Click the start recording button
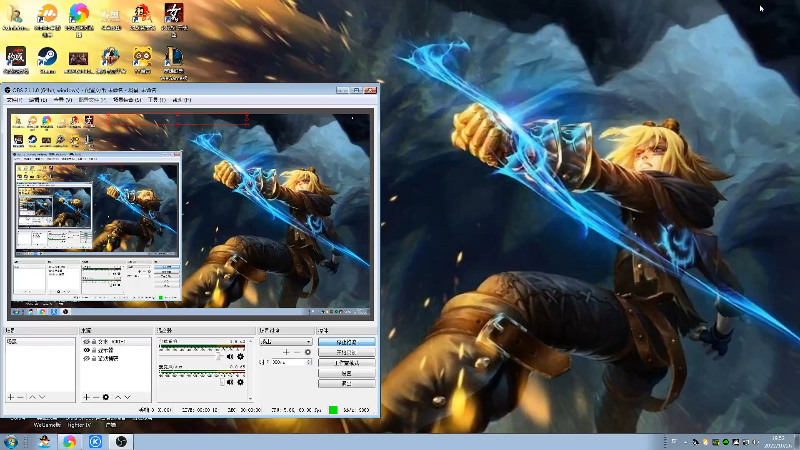This screenshot has height=450, width=800. coord(346,353)
